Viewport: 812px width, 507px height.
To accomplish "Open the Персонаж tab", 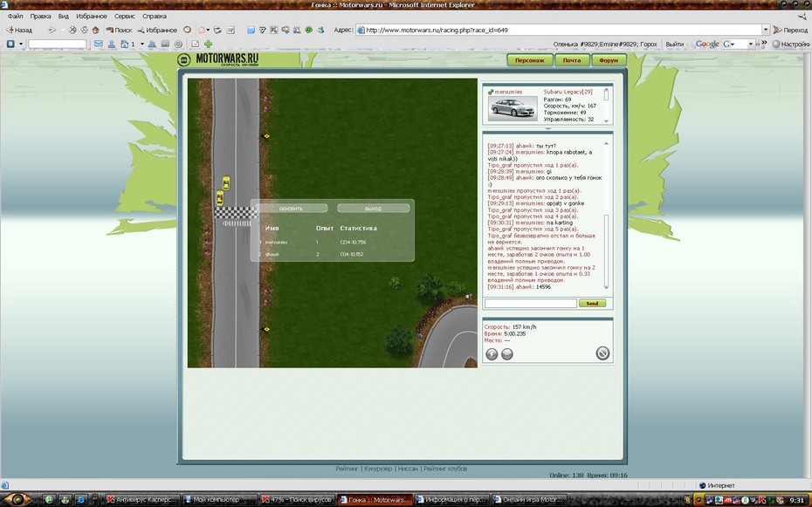I will tap(530, 60).
